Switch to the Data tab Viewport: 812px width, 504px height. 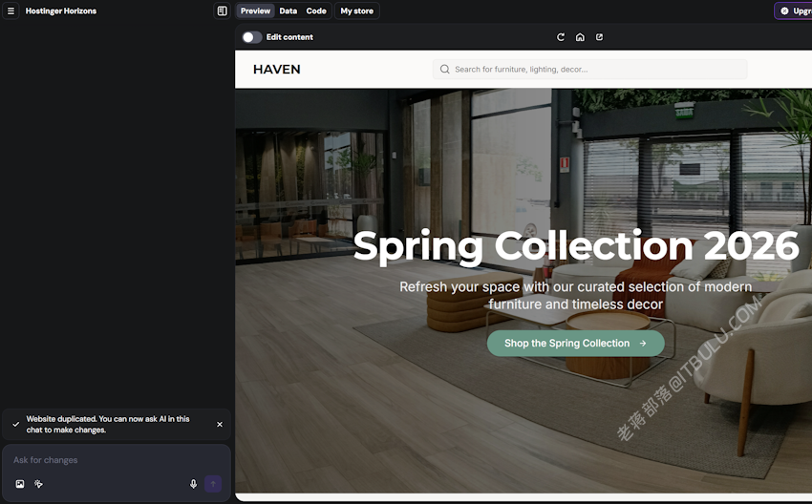tap(288, 10)
